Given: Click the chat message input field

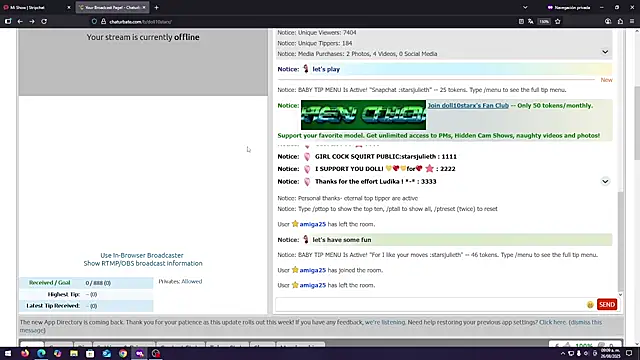Looking at the screenshot, I should pos(431,304).
